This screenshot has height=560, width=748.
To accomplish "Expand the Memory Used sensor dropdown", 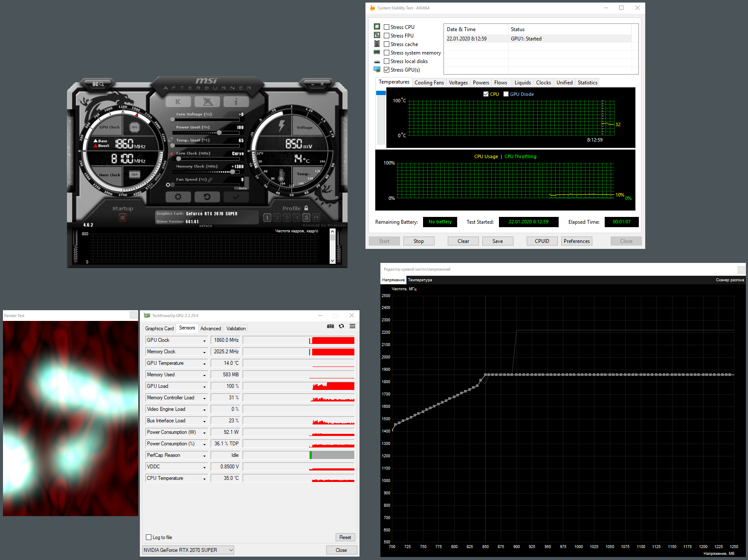I will [x=204, y=375].
